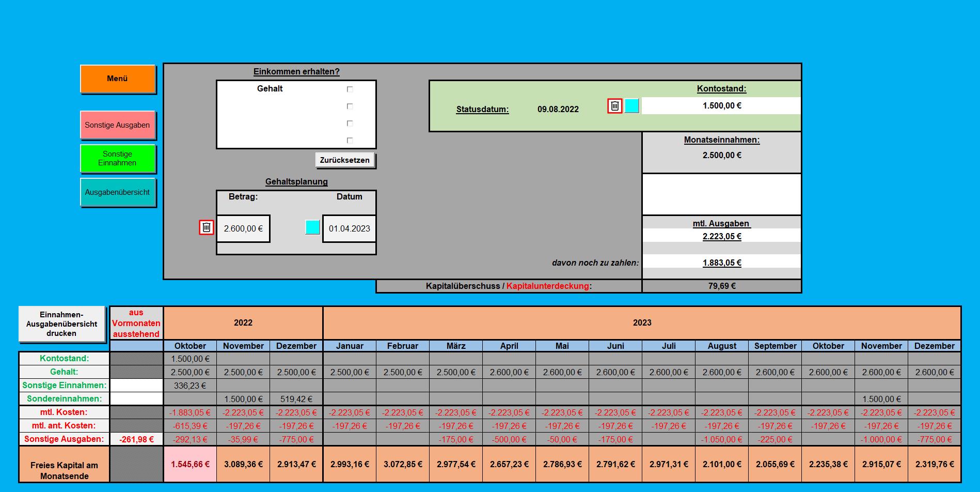The height and width of the screenshot is (492, 980).
Task: Print the Einnahmen-Ausgabenübersicht
Action: coord(62,324)
